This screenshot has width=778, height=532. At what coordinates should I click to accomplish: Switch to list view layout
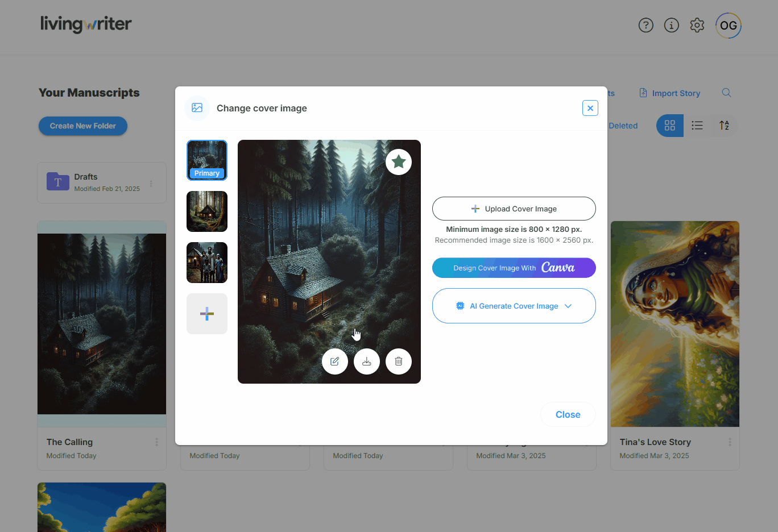(697, 126)
